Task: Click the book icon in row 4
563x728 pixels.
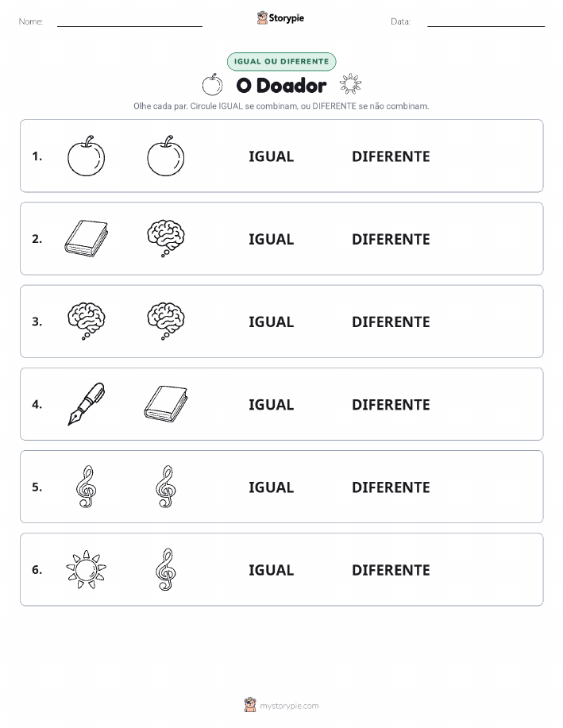Action: coord(166,404)
